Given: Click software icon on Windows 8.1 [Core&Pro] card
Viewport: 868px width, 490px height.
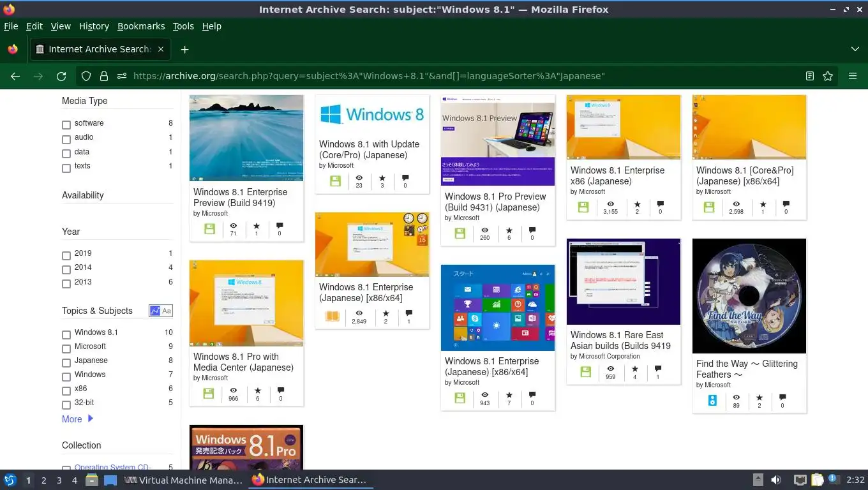Looking at the screenshot, I should click(709, 207).
